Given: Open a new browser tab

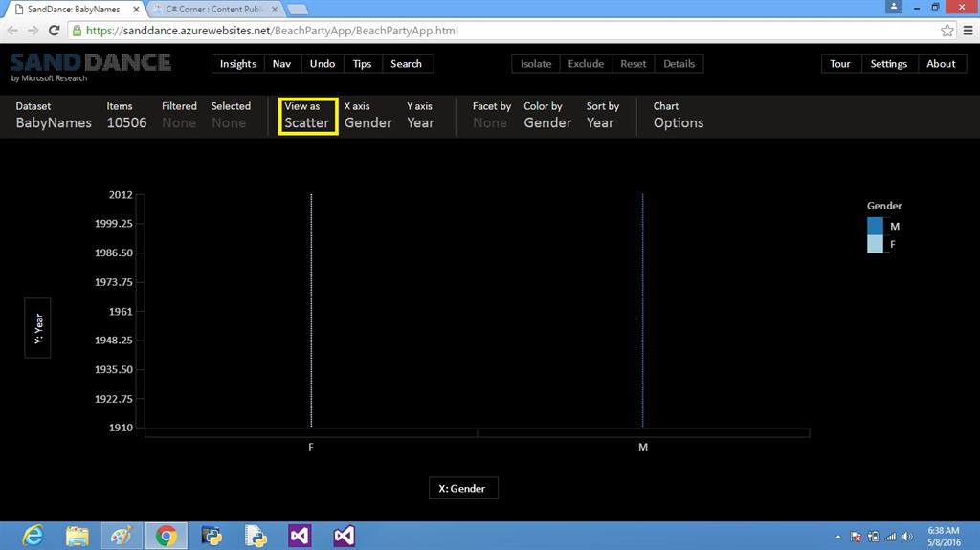Looking at the screenshot, I should [298, 10].
